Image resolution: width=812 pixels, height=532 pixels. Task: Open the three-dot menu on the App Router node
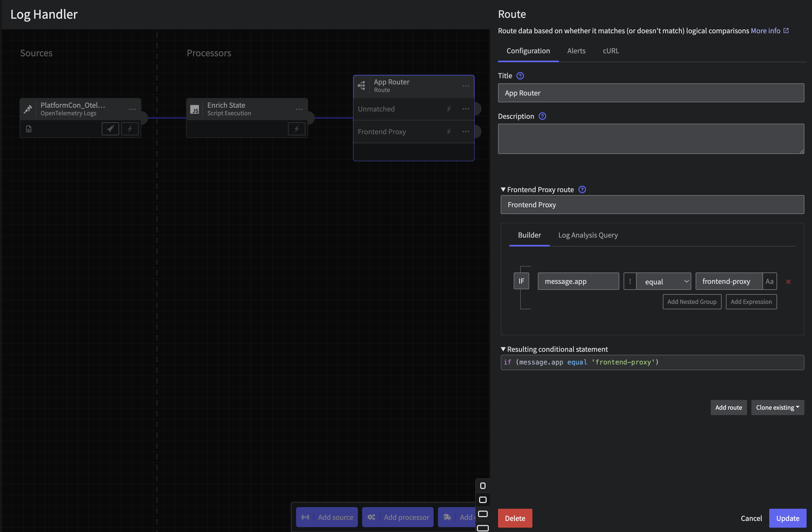coord(466,86)
